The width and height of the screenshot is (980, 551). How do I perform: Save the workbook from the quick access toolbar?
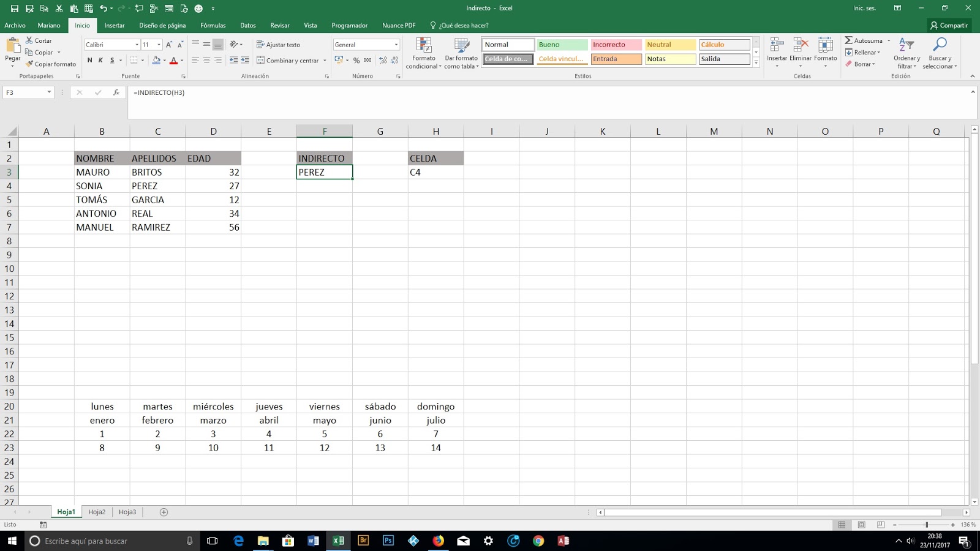[x=15, y=9]
